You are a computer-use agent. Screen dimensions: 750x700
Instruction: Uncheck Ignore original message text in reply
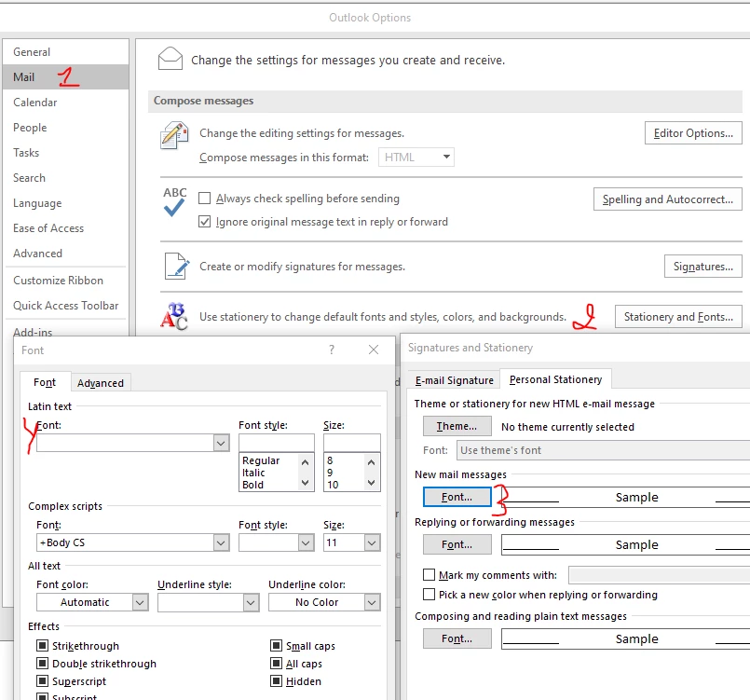204,222
